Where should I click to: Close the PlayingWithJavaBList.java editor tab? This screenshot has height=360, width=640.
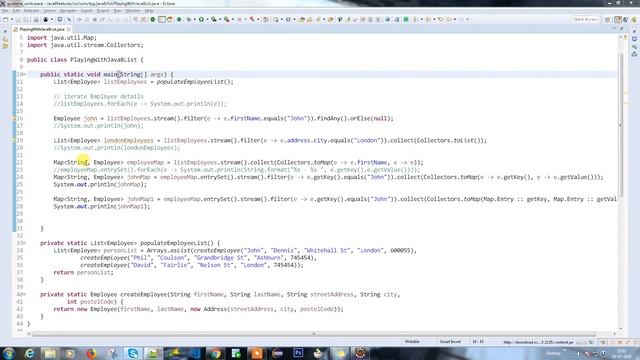pos(69,29)
